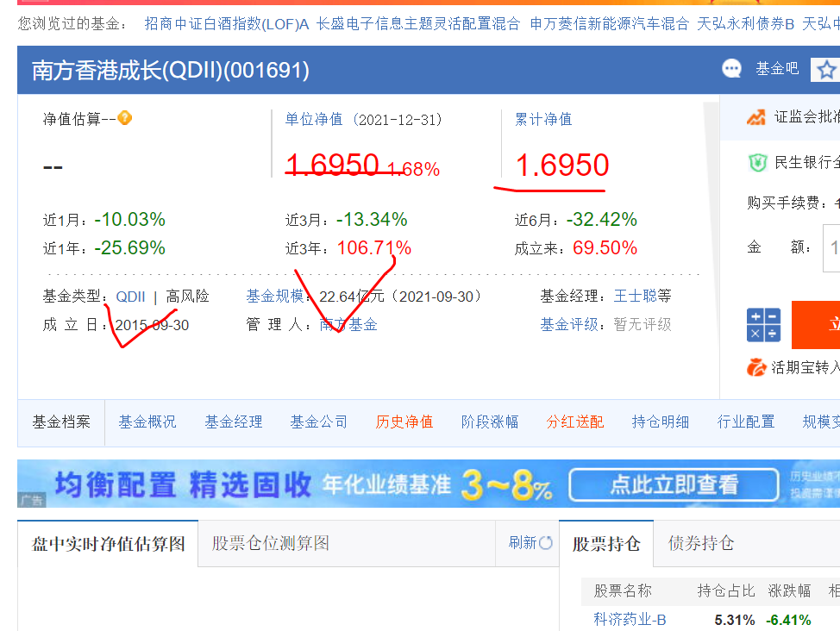Click the 单位净值 link
840x631 pixels.
point(313,119)
